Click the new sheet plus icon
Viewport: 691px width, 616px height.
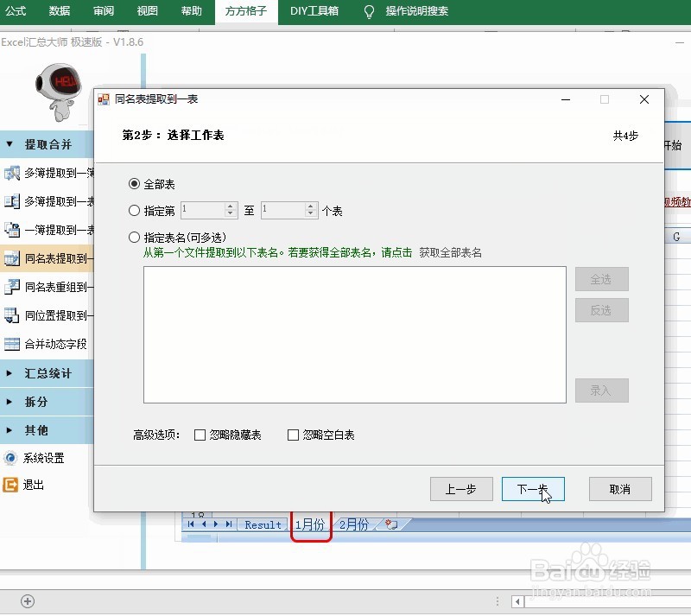[x=28, y=601]
